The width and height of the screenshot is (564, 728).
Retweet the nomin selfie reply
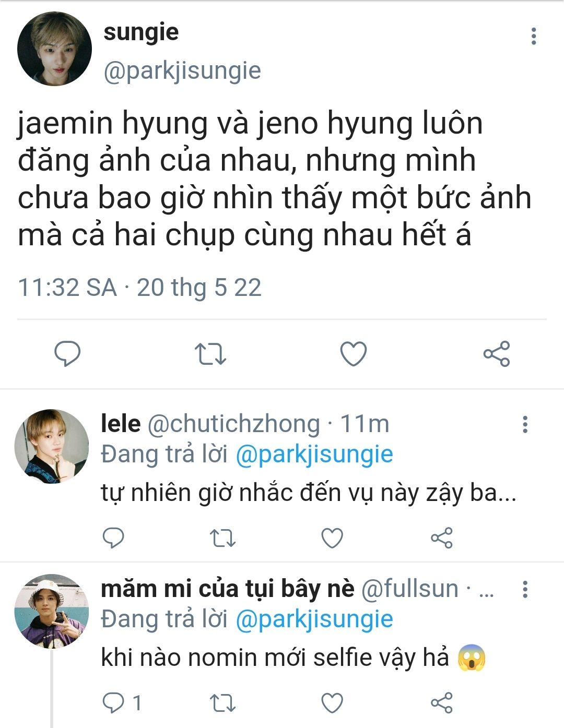click(222, 703)
